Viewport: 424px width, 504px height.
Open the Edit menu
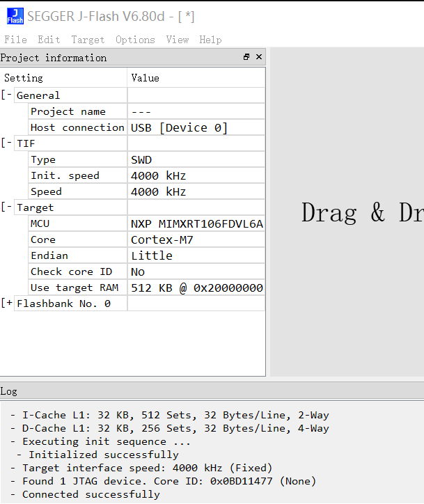(49, 40)
